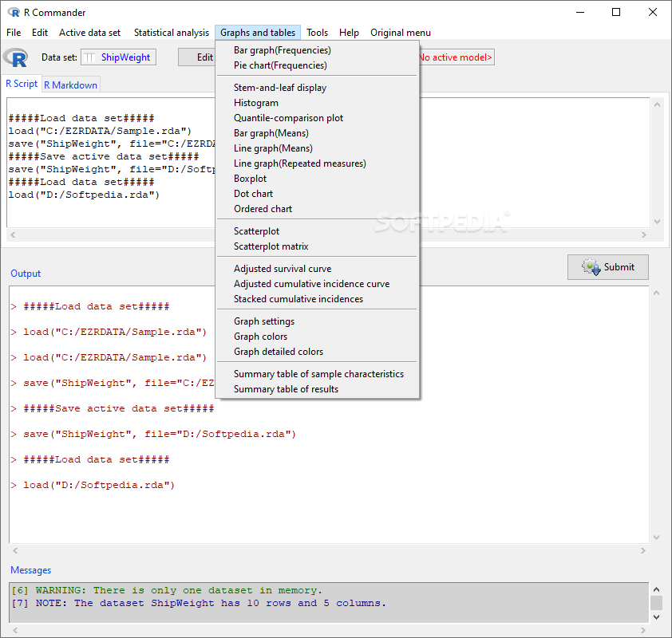This screenshot has height=638, width=672.
Task: Click output pane scroll down arrow
Action: [656, 538]
